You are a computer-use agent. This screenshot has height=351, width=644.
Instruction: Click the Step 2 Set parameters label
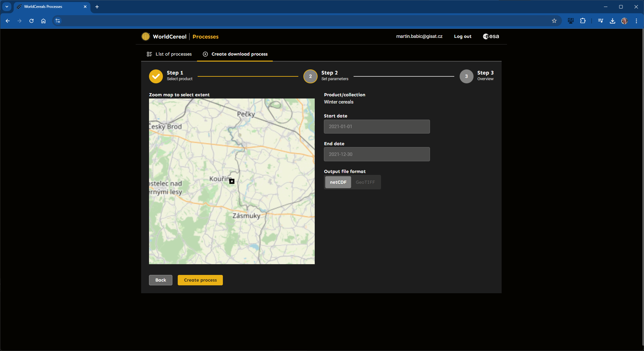[x=335, y=76]
